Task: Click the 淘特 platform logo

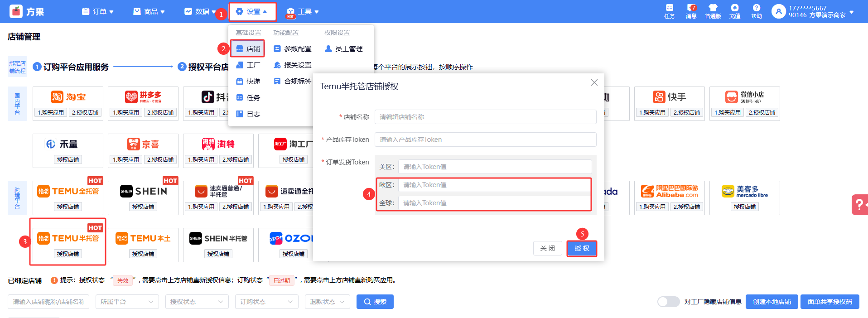Action: (x=218, y=144)
